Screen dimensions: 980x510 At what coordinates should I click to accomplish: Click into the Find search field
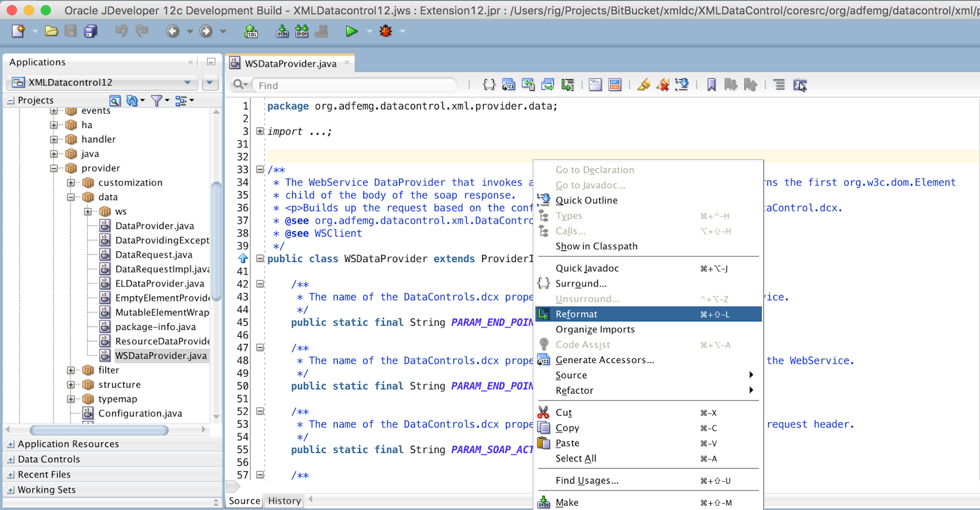coord(355,86)
